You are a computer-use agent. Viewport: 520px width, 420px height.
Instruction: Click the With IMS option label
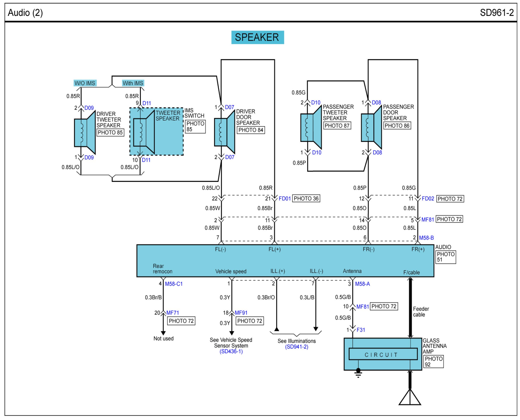coord(133,83)
